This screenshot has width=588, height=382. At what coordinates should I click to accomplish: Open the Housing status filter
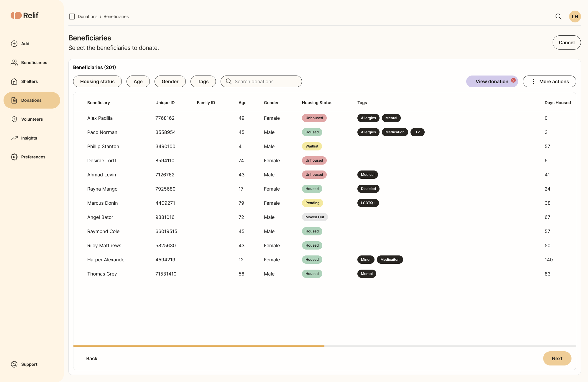click(x=97, y=81)
